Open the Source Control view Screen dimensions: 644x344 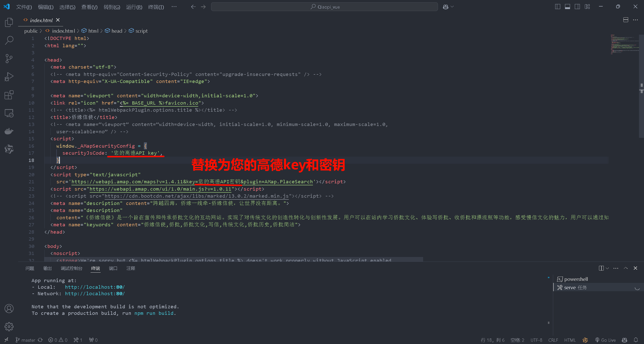(x=9, y=58)
